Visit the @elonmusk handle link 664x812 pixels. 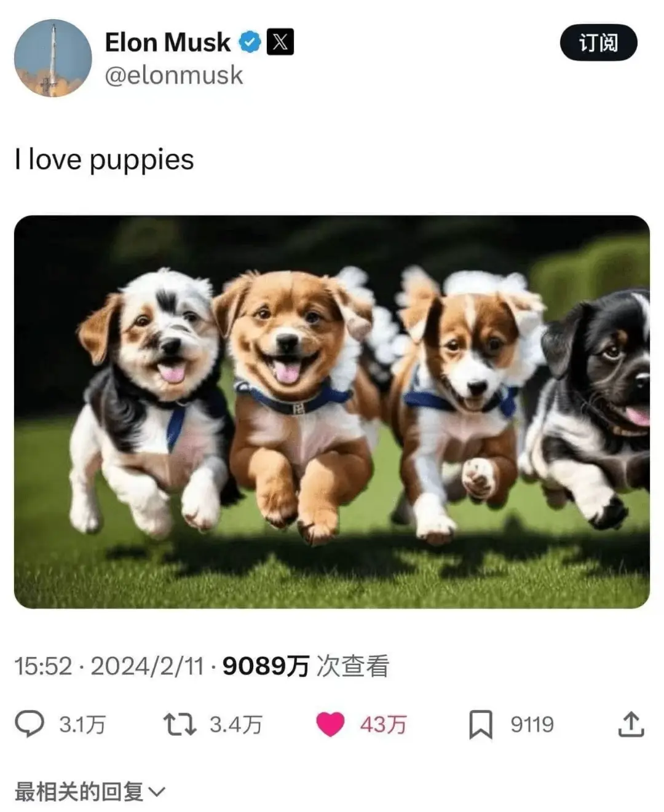pyautogui.click(x=174, y=76)
